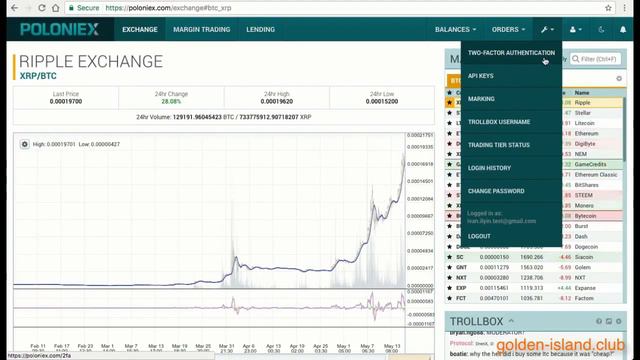Select Two-Factor Authentication menu item

point(511,53)
